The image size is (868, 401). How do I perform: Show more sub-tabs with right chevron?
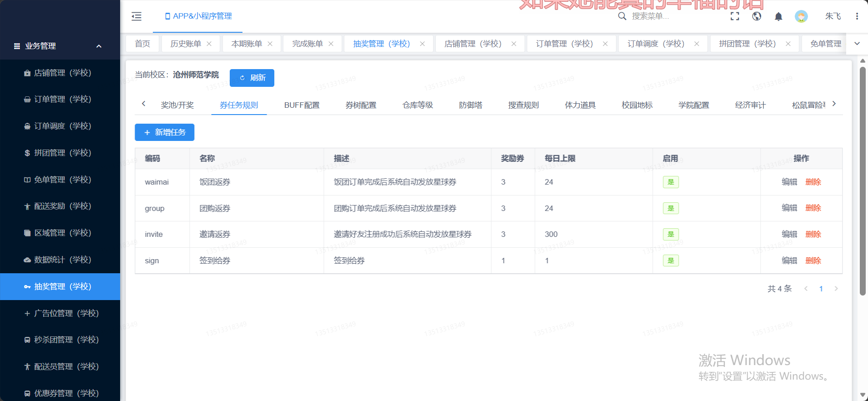[x=834, y=104]
